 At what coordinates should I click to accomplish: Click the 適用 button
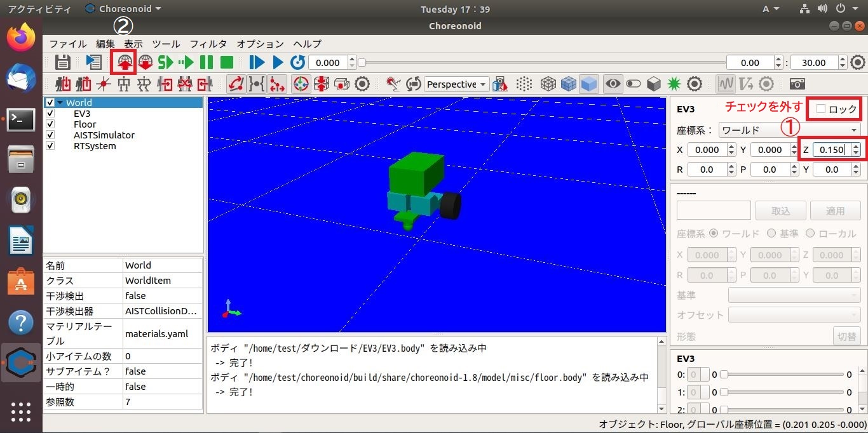tap(836, 211)
